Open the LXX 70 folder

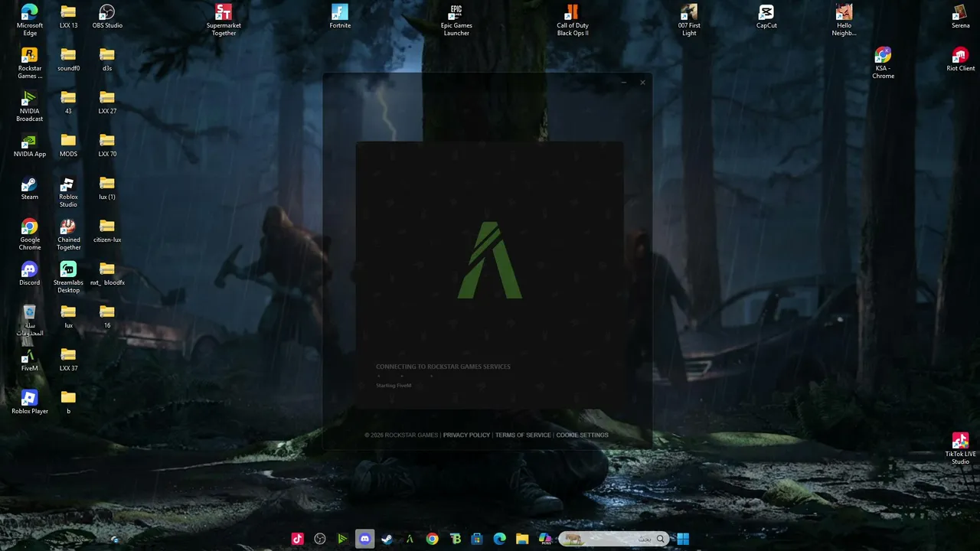(107, 145)
